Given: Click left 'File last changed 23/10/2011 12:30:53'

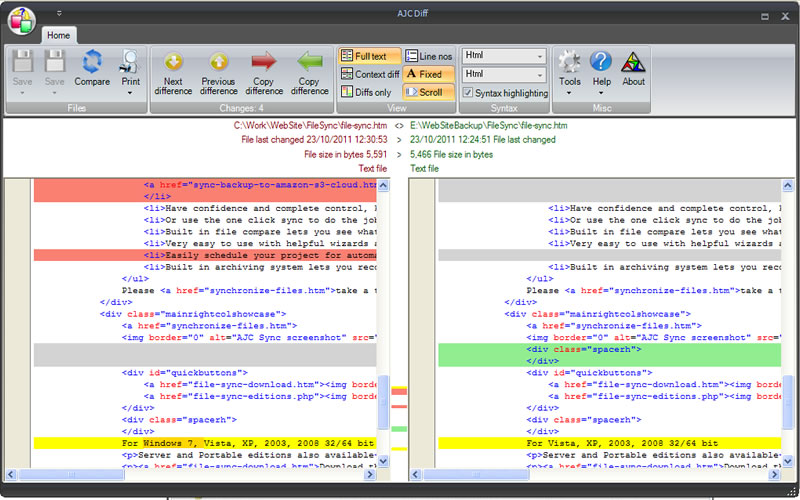Looking at the screenshot, I should 314,139.
